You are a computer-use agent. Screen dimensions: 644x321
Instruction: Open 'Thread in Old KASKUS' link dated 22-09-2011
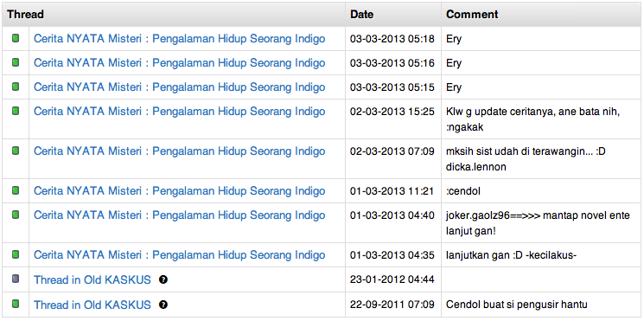point(92,305)
